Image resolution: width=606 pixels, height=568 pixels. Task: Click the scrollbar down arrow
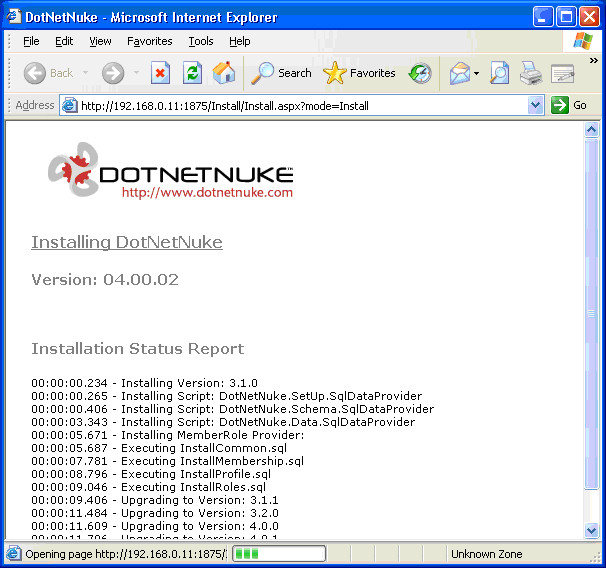click(x=591, y=530)
